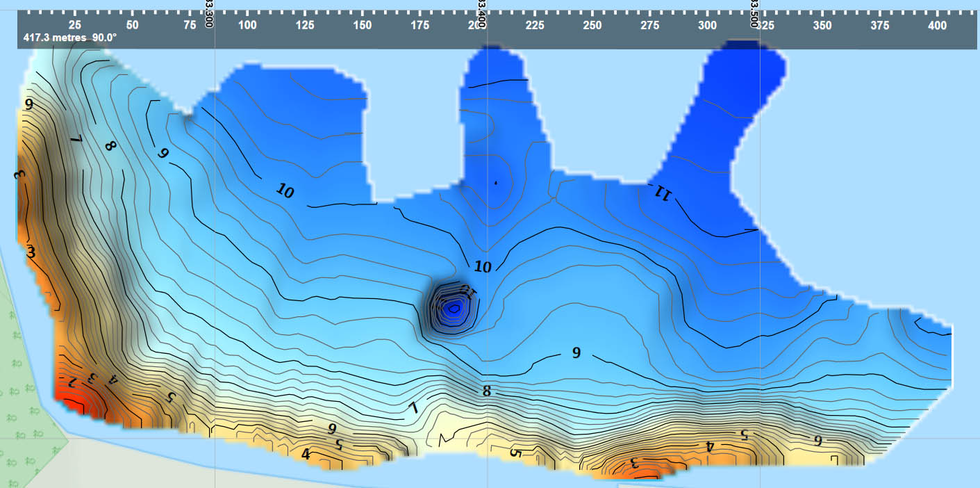Select the 417.3 metres 90.0° measurement readout

(69, 38)
